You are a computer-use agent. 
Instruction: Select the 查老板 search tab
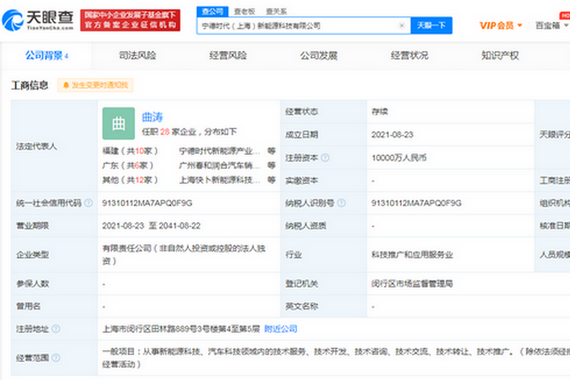(244, 12)
